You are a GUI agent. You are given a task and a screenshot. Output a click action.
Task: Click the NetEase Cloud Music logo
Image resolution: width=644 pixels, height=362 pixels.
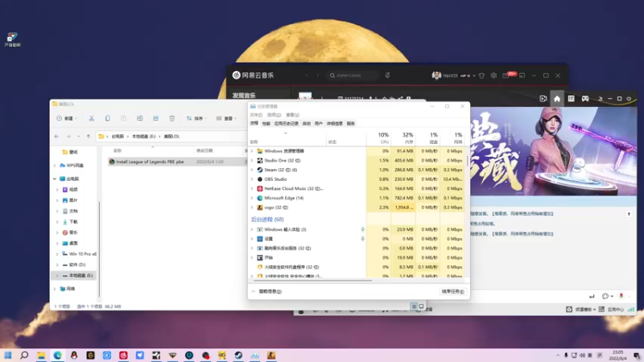[x=253, y=76]
